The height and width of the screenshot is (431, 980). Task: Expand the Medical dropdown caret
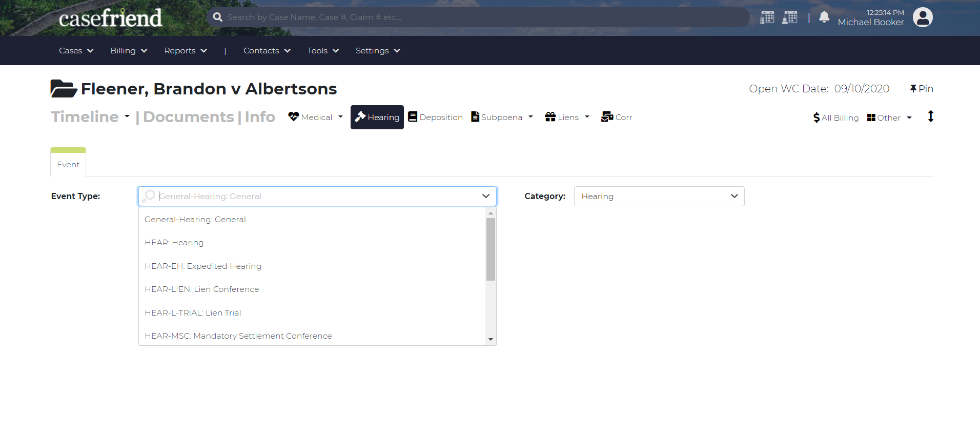[340, 117]
